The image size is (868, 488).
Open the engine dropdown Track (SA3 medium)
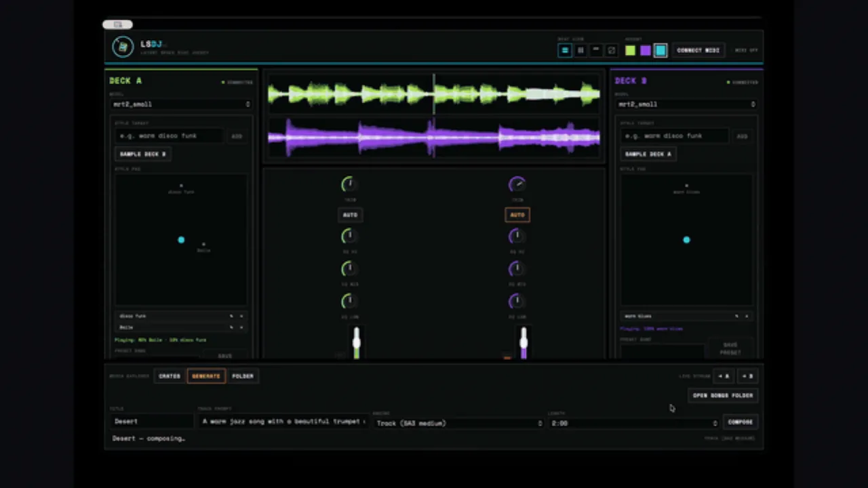459,423
